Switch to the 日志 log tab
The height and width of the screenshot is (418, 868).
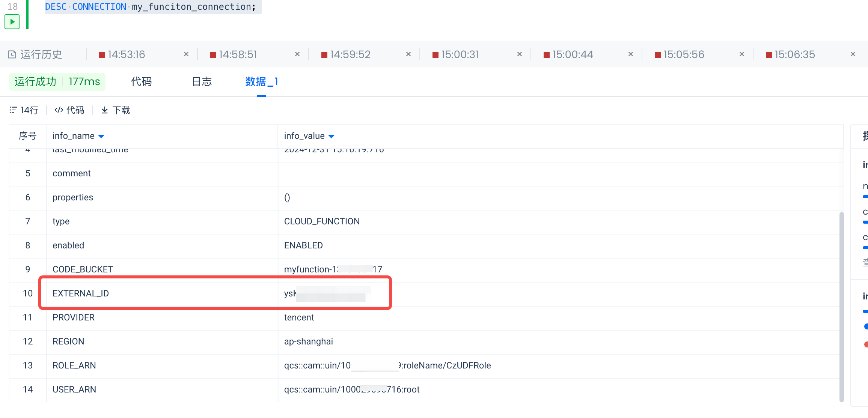coord(202,81)
